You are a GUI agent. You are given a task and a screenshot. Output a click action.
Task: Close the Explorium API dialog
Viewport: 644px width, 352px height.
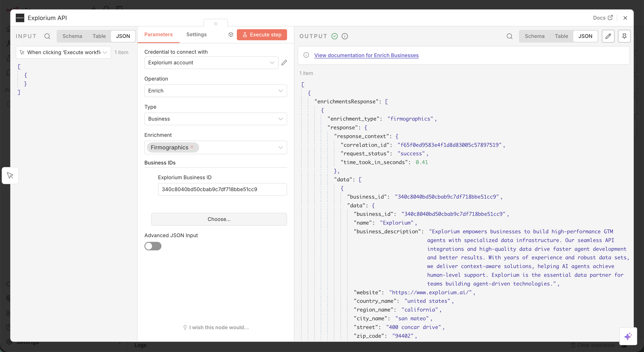point(625,18)
